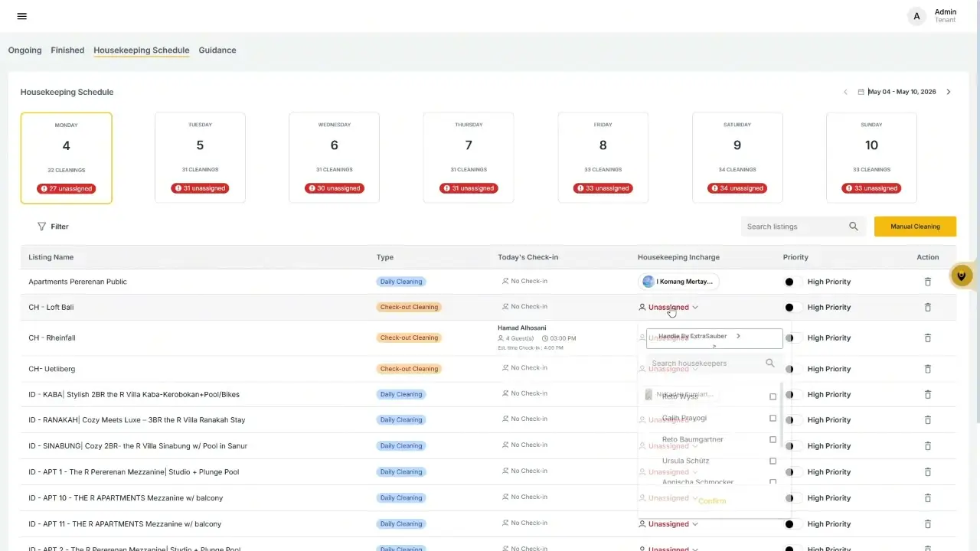
Task: Select the Tuesday 5 day card
Action: [200, 158]
